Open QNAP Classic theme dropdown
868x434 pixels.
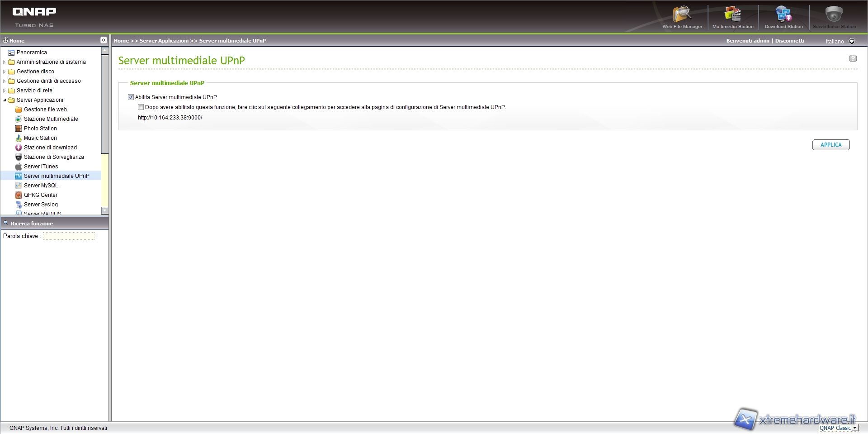click(x=854, y=428)
